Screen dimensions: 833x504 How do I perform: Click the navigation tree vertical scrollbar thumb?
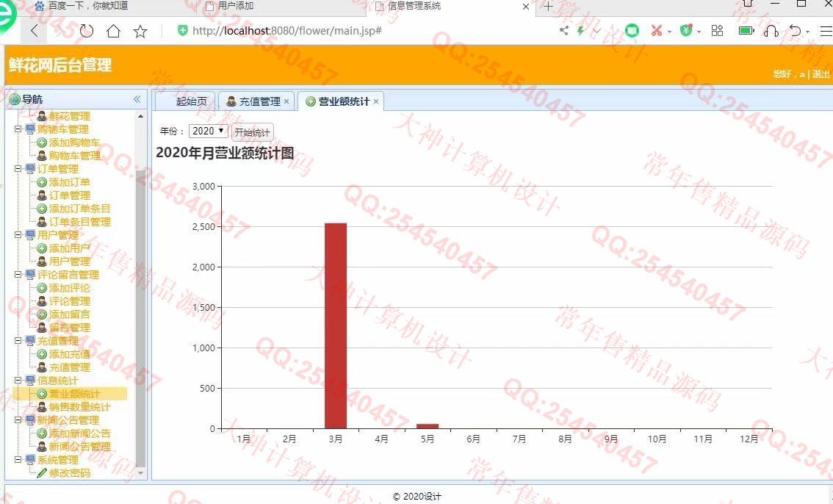coord(140,319)
